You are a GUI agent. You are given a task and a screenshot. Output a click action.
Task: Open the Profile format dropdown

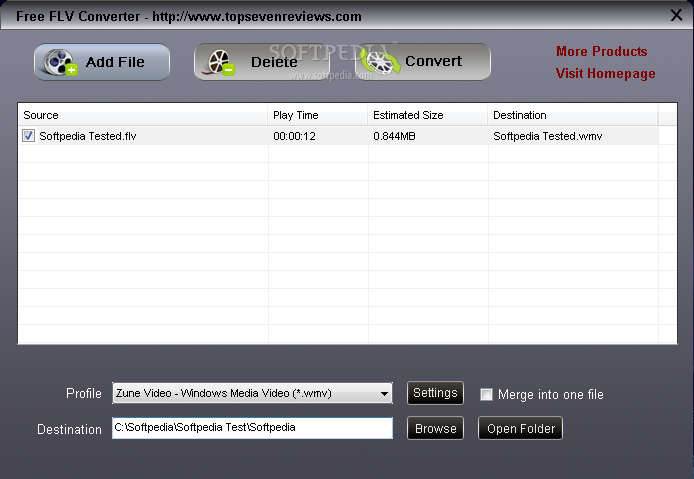(x=252, y=393)
